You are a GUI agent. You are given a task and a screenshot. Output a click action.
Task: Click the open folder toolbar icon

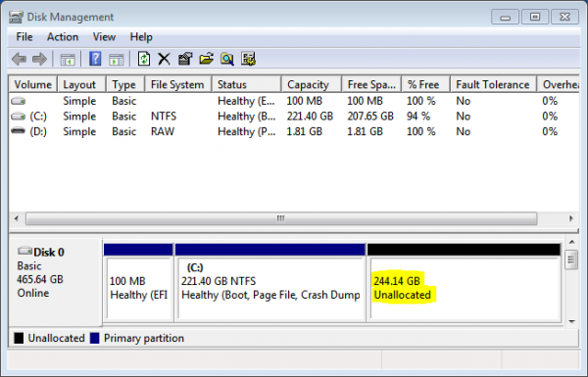click(x=206, y=59)
